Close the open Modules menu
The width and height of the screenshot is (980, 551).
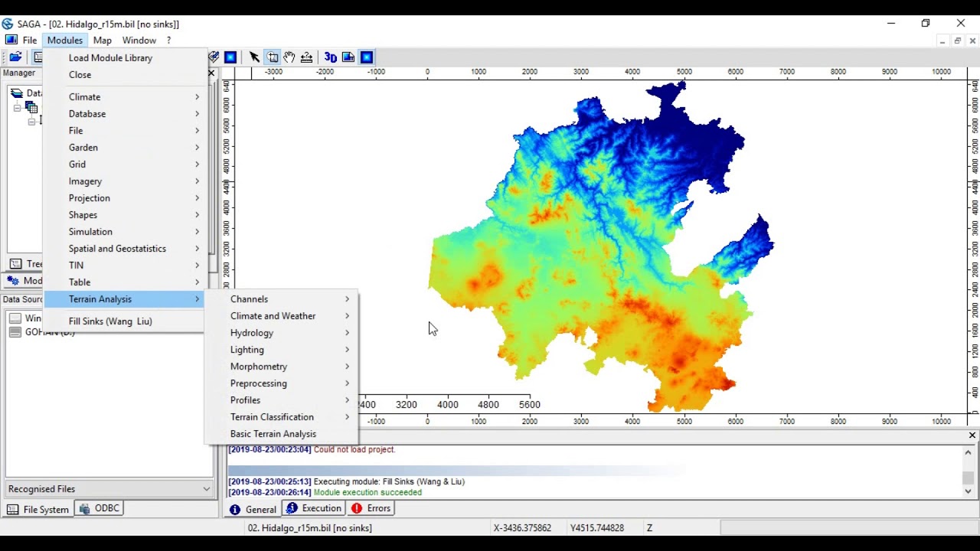pos(64,40)
